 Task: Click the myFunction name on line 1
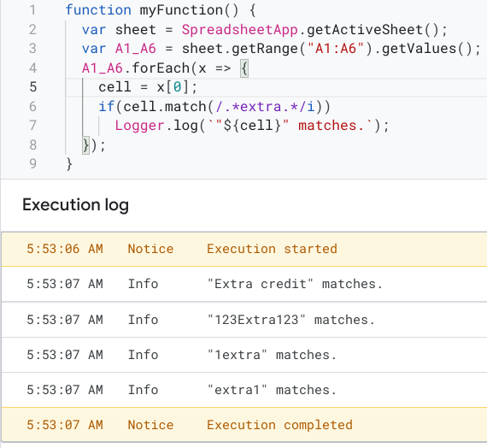(181, 10)
